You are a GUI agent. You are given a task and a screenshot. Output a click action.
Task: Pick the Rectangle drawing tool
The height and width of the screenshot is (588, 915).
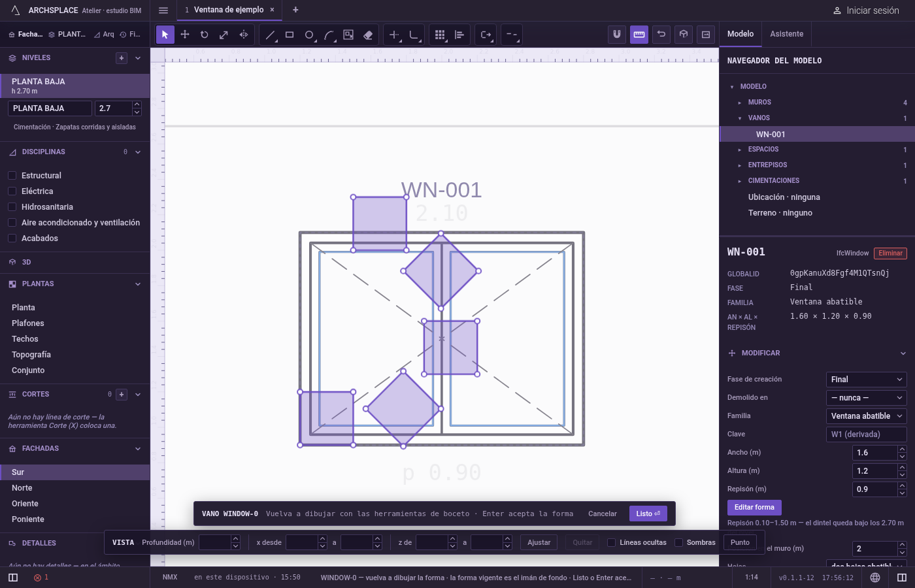tap(290, 35)
